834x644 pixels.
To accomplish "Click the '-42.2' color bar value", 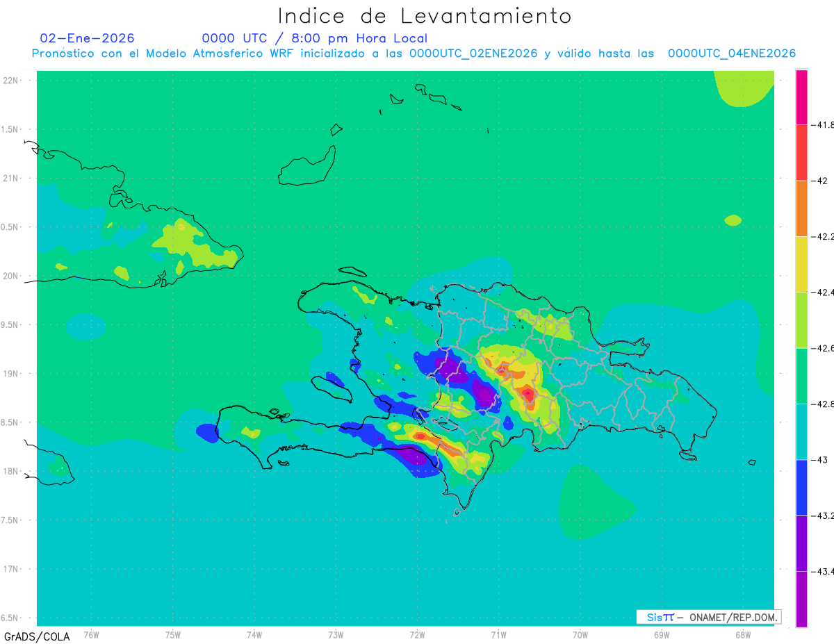I will (x=821, y=236).
